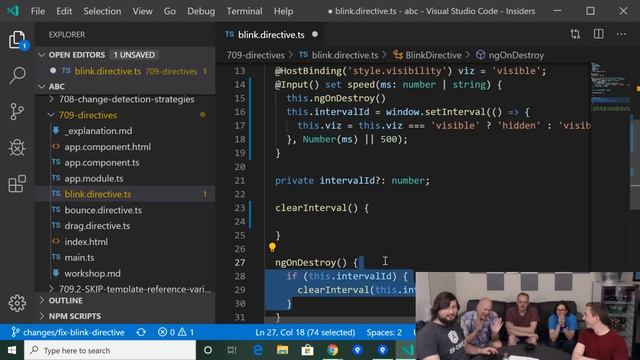
Task: Open app.component.html file
Action: (107, 147)
